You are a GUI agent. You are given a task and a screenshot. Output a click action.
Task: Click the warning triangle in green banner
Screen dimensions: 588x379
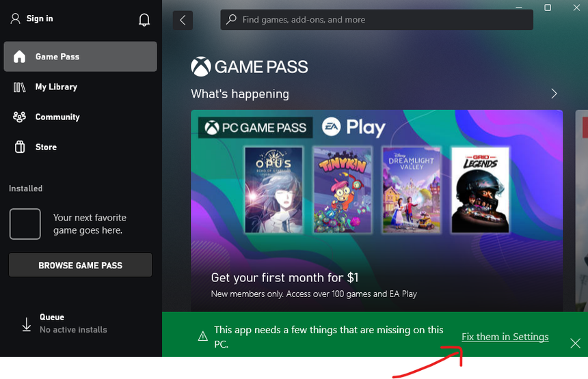(202, 336)
